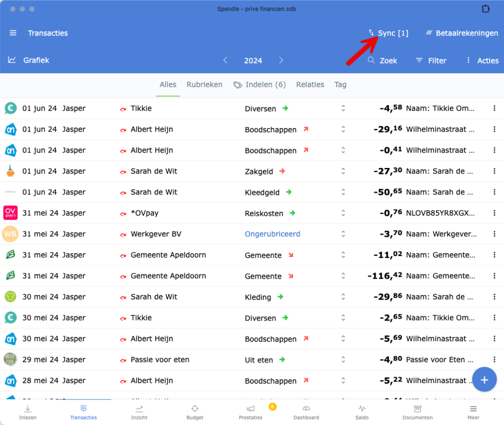Toggle row stepper for Gemeente -116,42
504x425 pixels.
point(343,276)
